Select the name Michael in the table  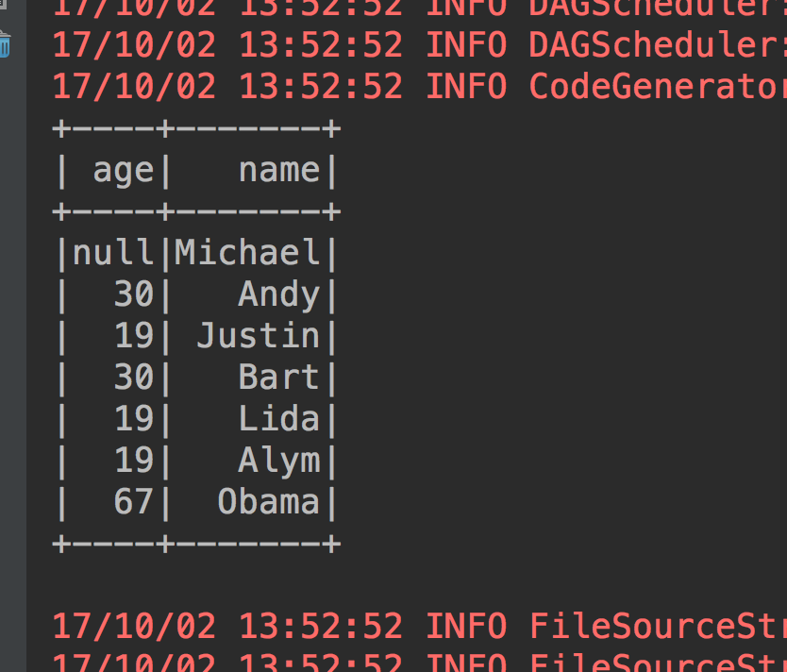[248, 253]
